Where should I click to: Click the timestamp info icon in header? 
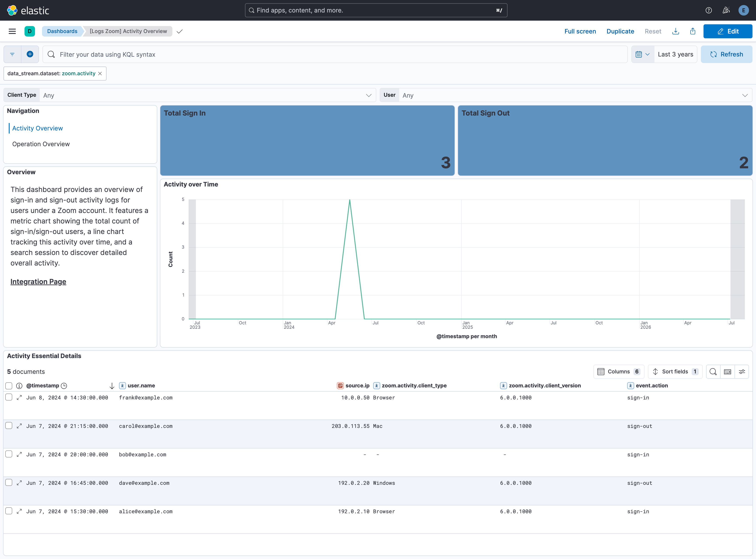click(19, 386)
